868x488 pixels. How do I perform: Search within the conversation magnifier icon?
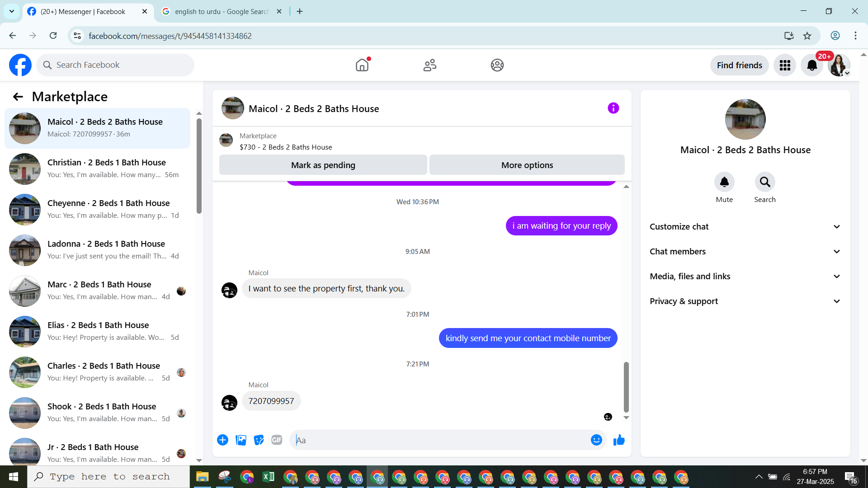pos(765,182)
